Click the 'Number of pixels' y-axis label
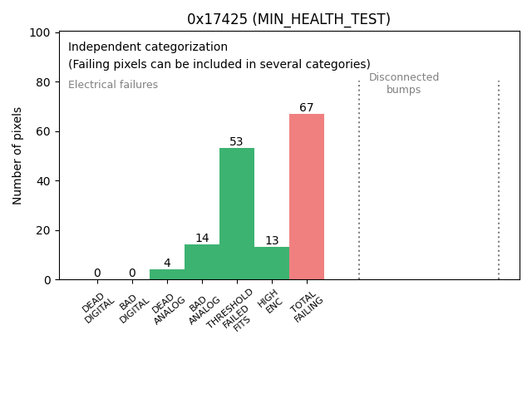 point(18,155)
